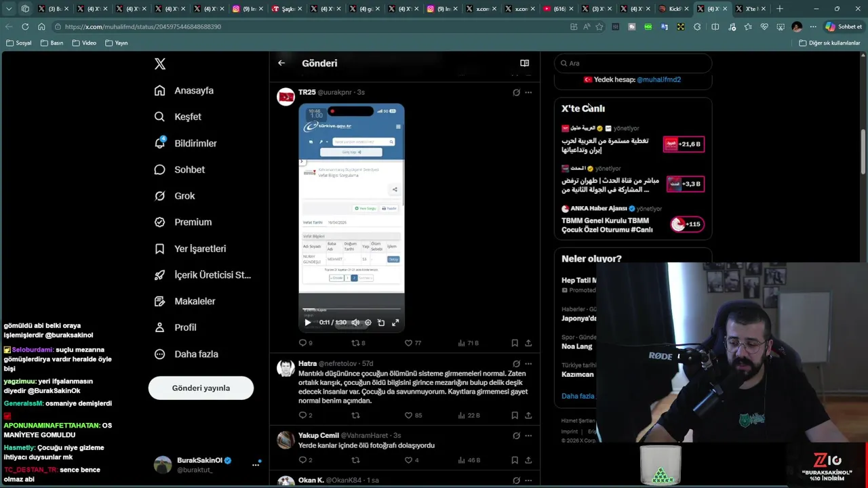This screenshot has width=868, height=488.
Task: Toggle reader view icon in Gönderi header
Action: [524, 63]
